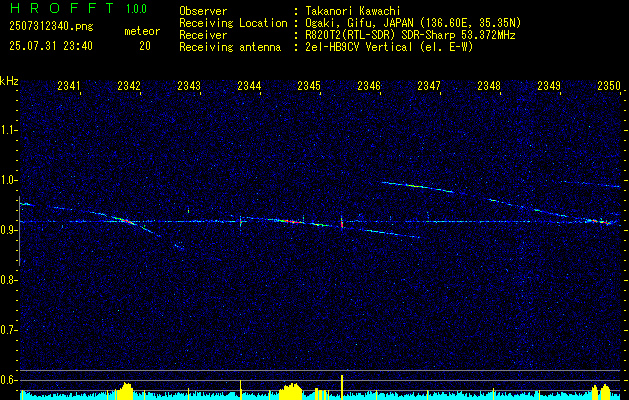Click the 0.8 kHz frequency label
The height and width of the screenshot is (400, 629).
(x=9, y=280)
